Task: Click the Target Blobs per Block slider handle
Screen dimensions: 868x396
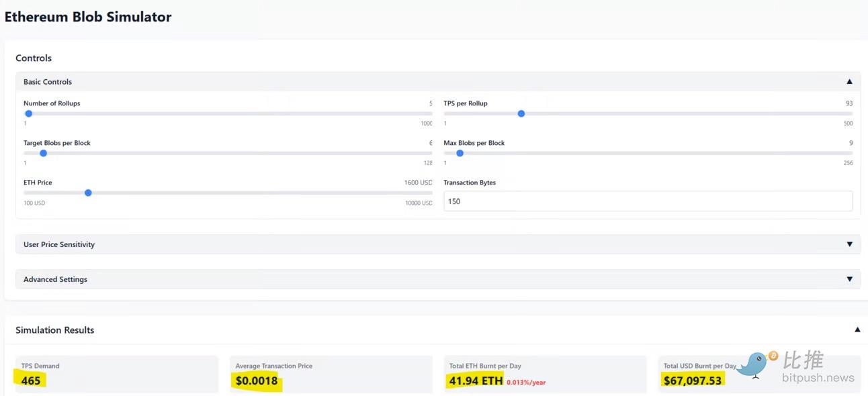Action: click(43, 153)
